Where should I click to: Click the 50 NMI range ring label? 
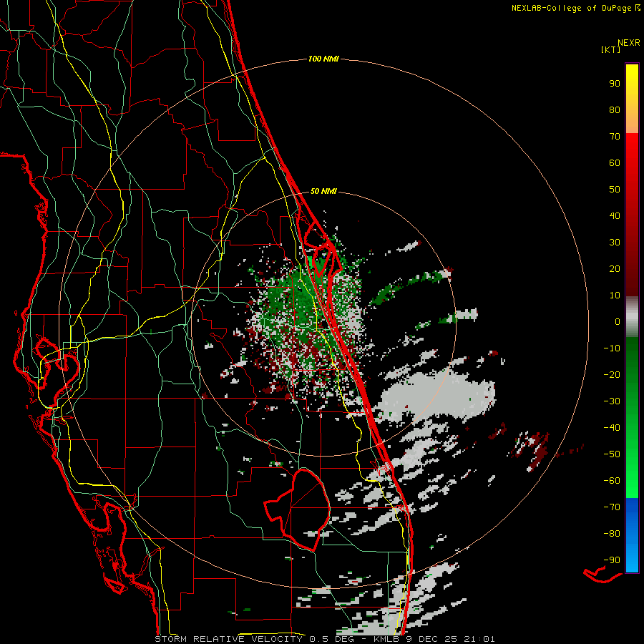pyautogui.click(x=323, y=191)
